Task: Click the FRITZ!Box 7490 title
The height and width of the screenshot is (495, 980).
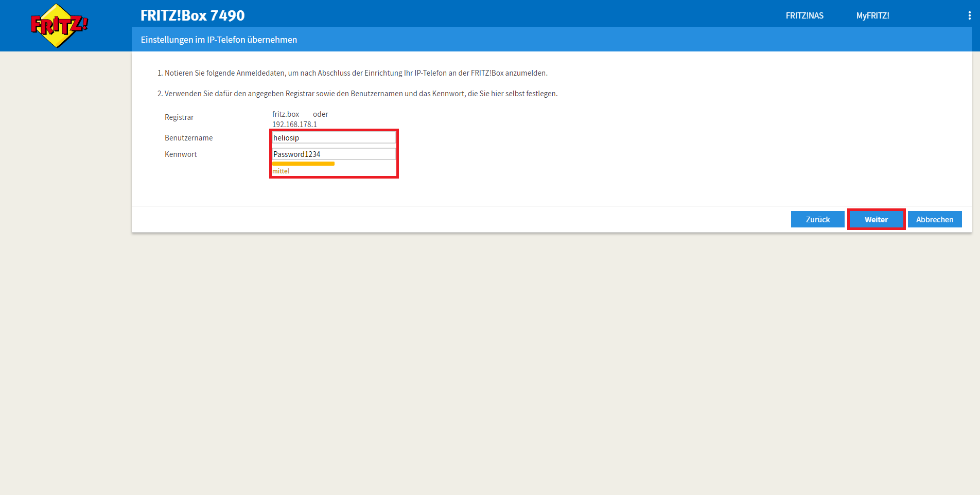Action: (192, 15)
